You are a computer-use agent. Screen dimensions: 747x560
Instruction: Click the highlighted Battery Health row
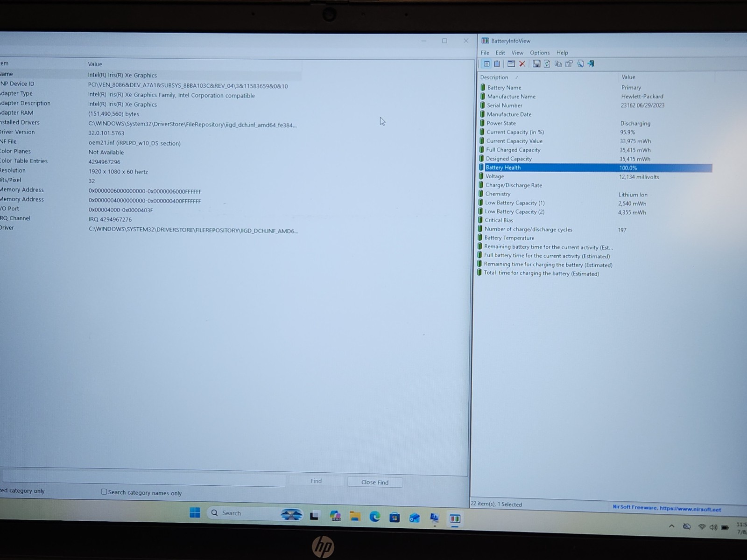pyautogui.click(x=596, y=168)
